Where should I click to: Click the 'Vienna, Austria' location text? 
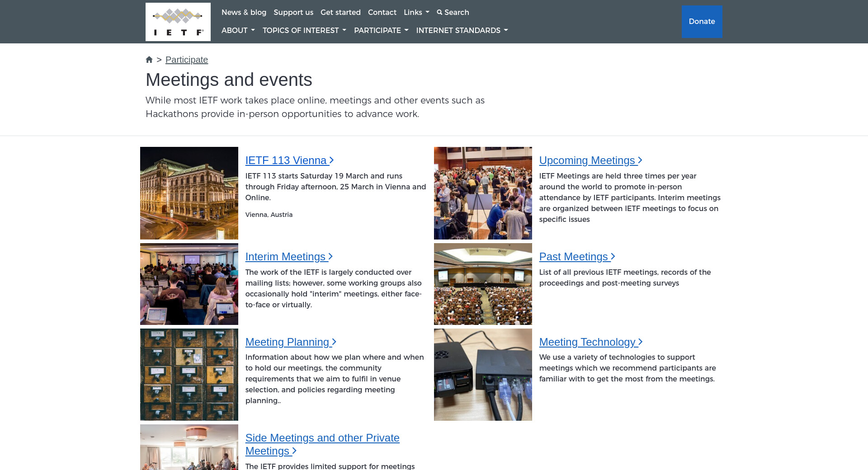[269, 215]
